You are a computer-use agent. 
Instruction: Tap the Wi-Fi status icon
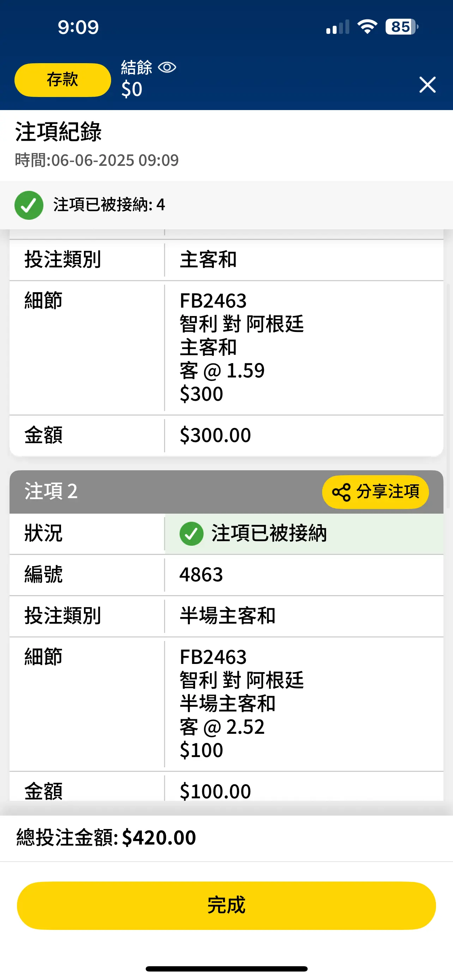367,26
